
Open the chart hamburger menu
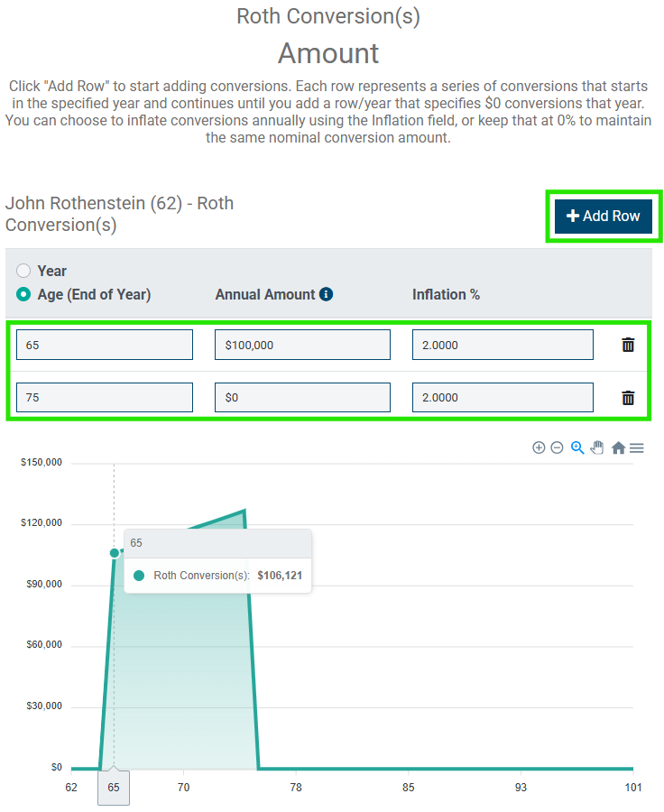pyautogui.click(x=637, y=448)
